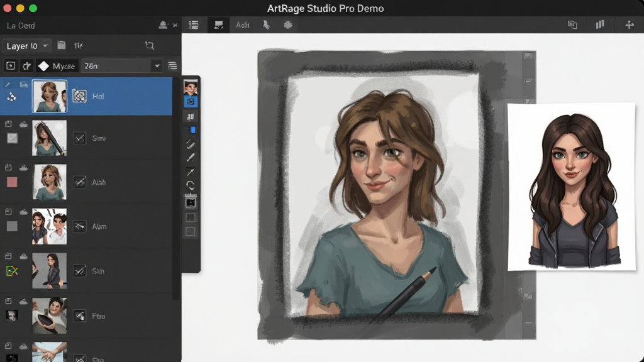Viewport: 644px width, 362px height.
Task: Select the 'Alam' layer name
Action: click(x=99, y=226)
